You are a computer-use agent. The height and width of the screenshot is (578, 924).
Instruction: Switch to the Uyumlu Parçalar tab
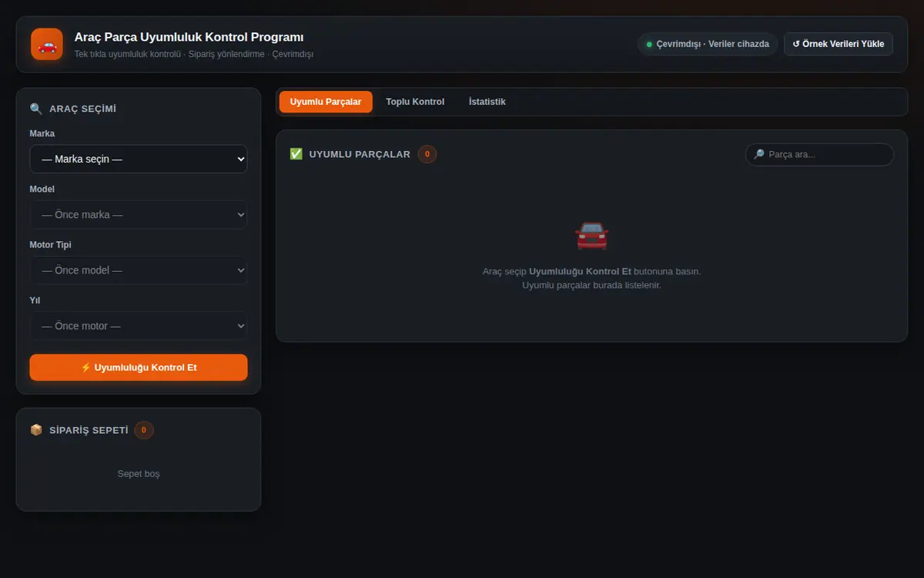[326, 102]
